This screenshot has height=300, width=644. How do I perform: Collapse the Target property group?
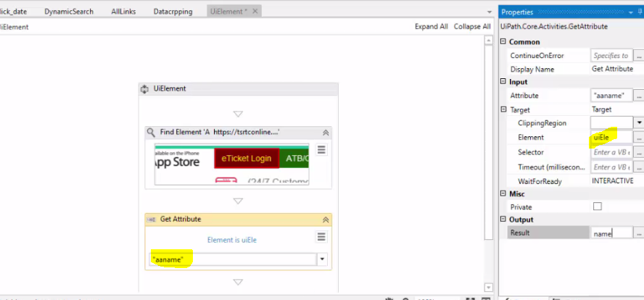pyautogui.click(x=503, y=109)
